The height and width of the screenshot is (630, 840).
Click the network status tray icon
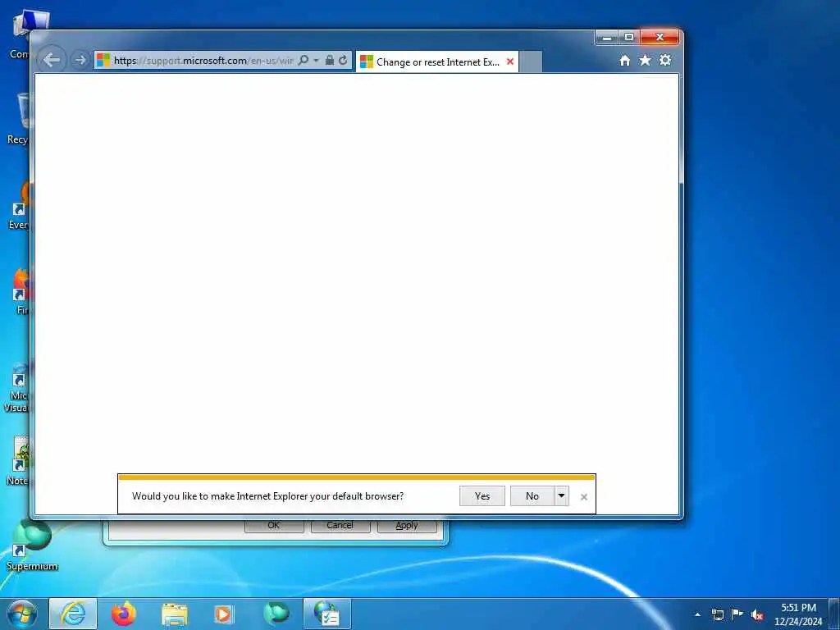coord(717,614)
